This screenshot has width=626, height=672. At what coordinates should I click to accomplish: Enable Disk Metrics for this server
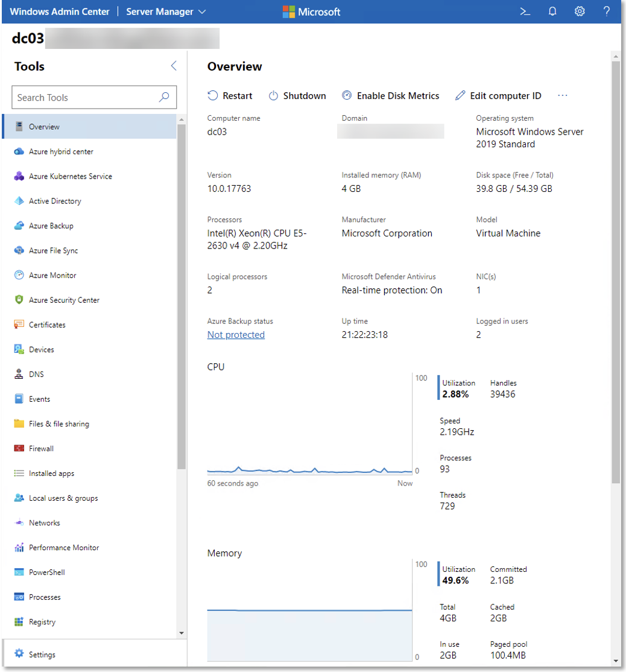[390, 95]
